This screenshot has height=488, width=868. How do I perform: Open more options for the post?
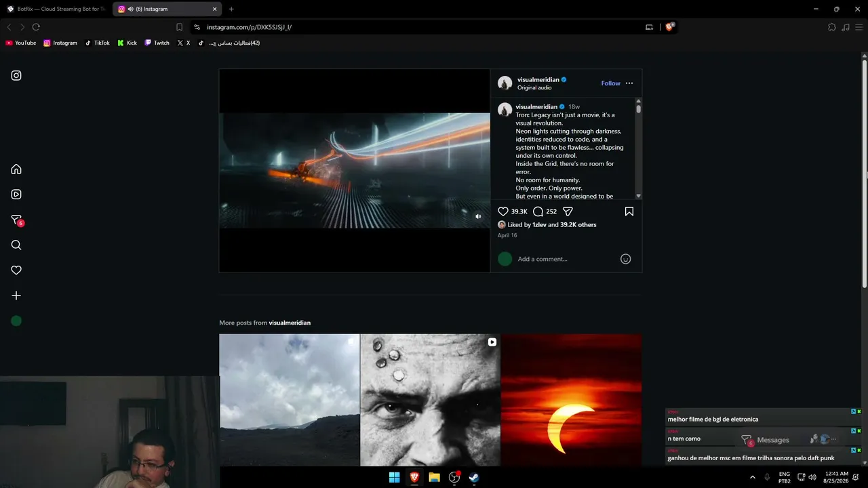(629, 83)
